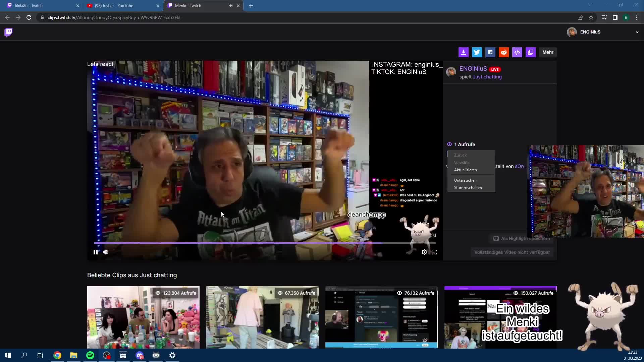Toggle the Chrome side panel
The height and width of the screenshot is (362, 644).
615,17
